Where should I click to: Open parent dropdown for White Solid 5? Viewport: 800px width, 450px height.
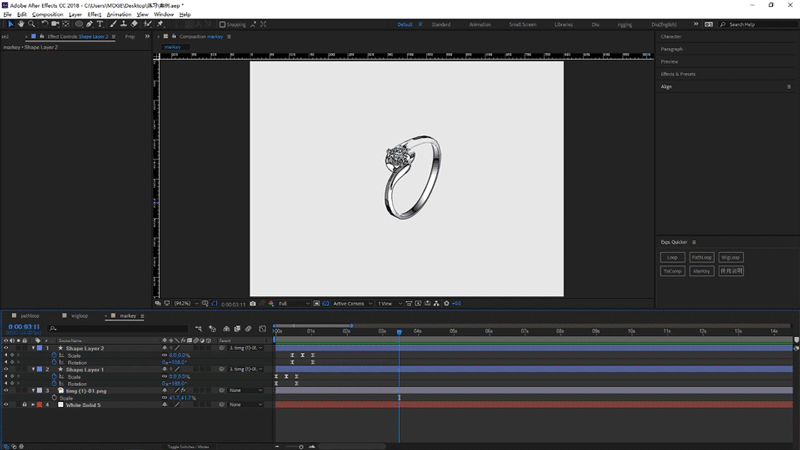[x=246, y=405]
